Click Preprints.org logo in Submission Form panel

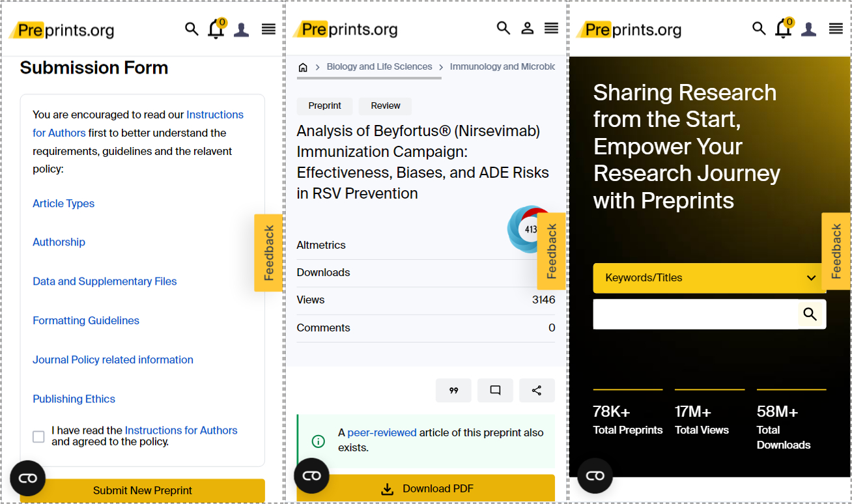pyautogui.click(x=62, y=30)
